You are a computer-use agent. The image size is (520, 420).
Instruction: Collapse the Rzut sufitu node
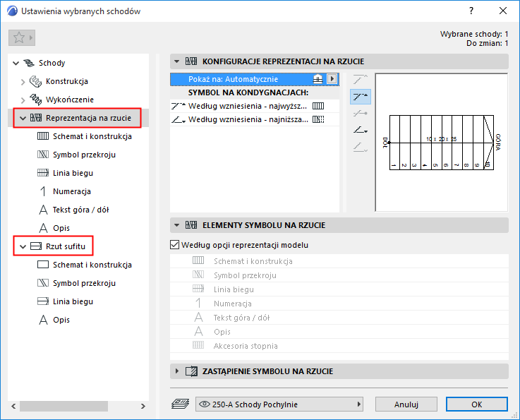(x=23, y=246)
